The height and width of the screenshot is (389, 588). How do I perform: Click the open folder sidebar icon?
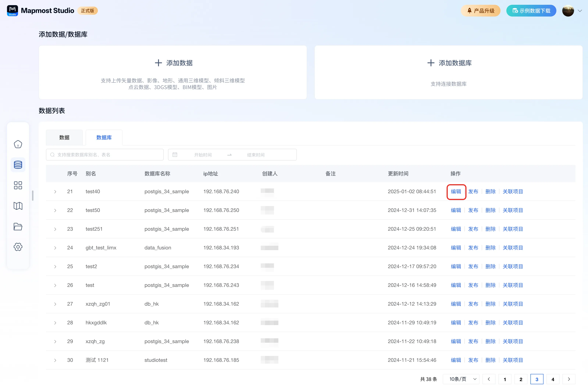pyautogui.click(x=18, y=226)
